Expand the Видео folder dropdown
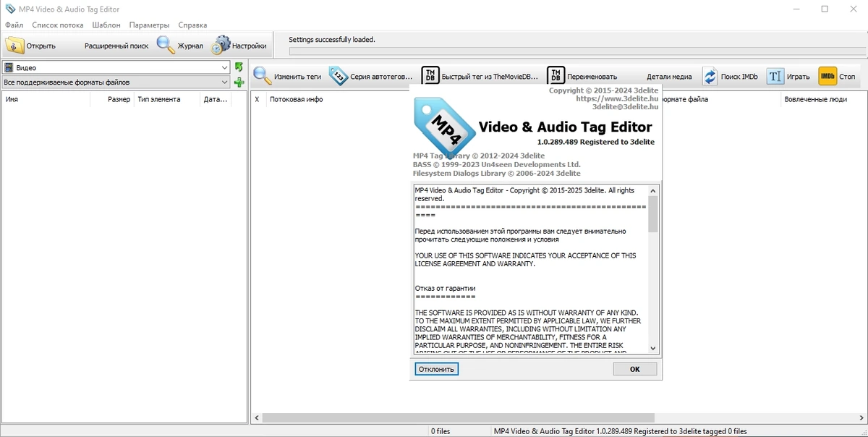The height and width of the screenshot is (437, 868). [225, 68]
